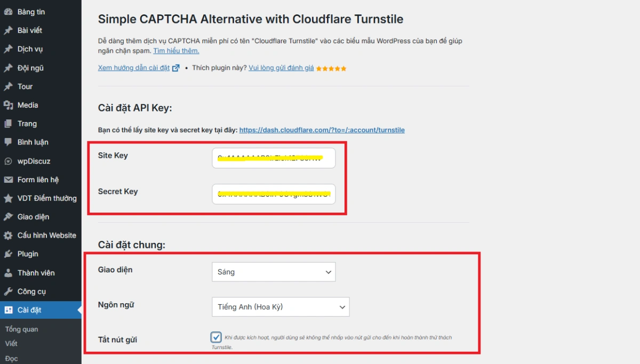
Task: Open the Ngôn ngữ dropdown
Action: pyautogui.click(x=281, y=307)
